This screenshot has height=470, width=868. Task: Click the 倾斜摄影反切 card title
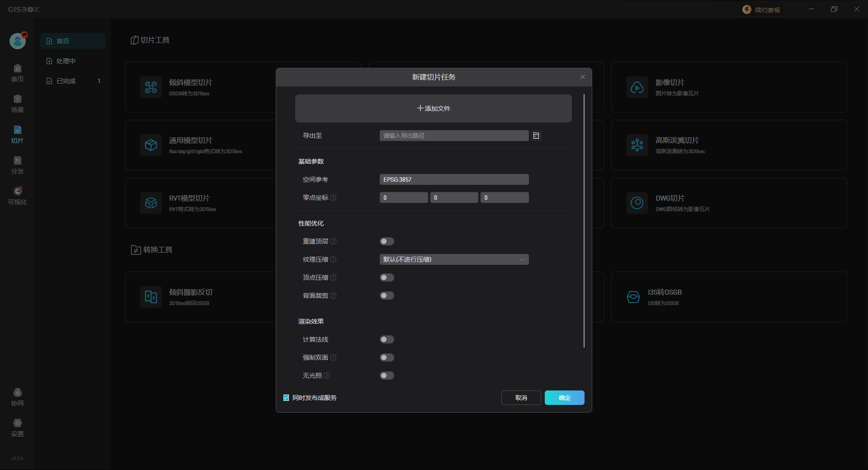pyautogui.click(x=190, y=292)
